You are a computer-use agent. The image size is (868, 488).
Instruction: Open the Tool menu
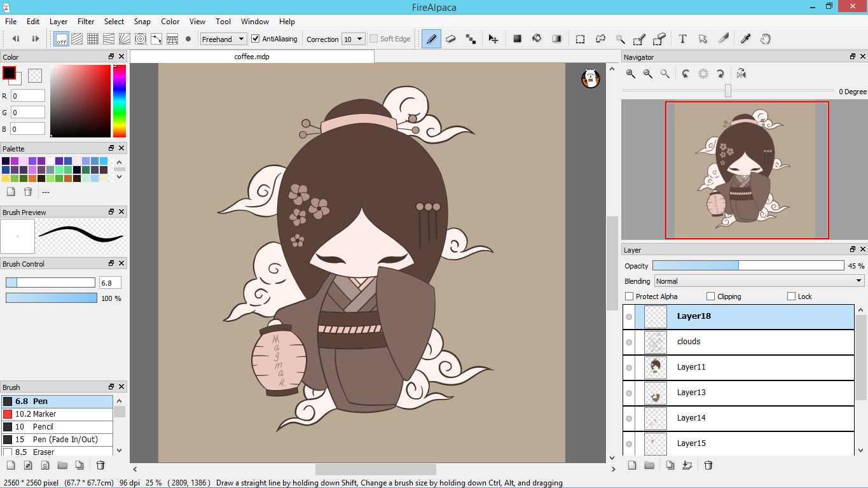click(223, 21)
